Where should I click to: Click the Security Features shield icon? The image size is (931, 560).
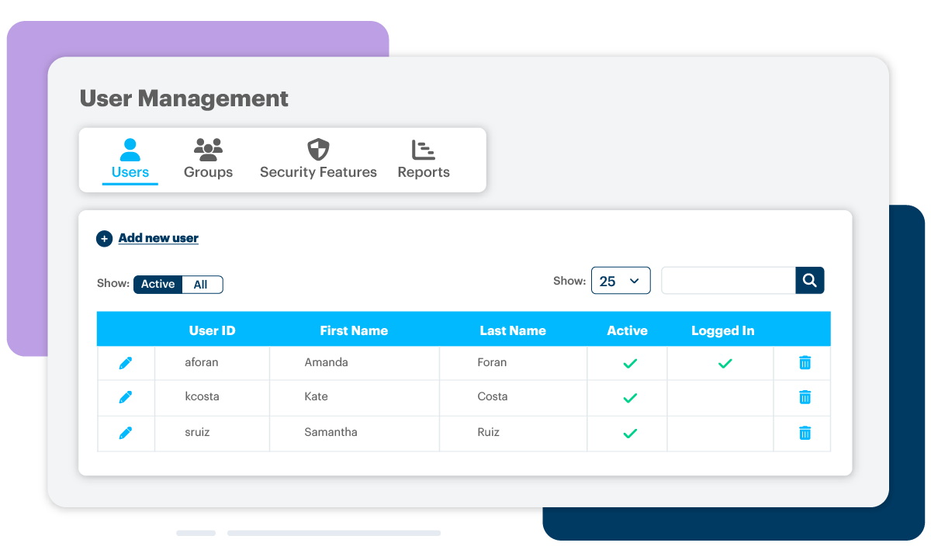coord(318,150)
